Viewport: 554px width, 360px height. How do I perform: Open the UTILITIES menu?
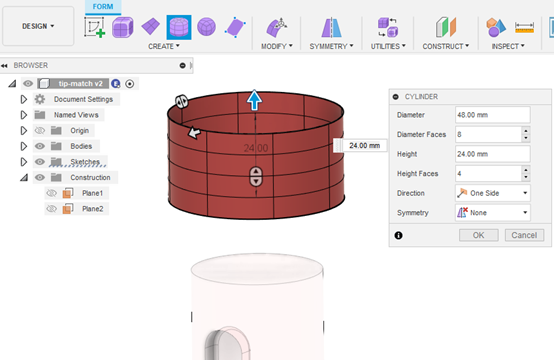click(x=388, y=46)
